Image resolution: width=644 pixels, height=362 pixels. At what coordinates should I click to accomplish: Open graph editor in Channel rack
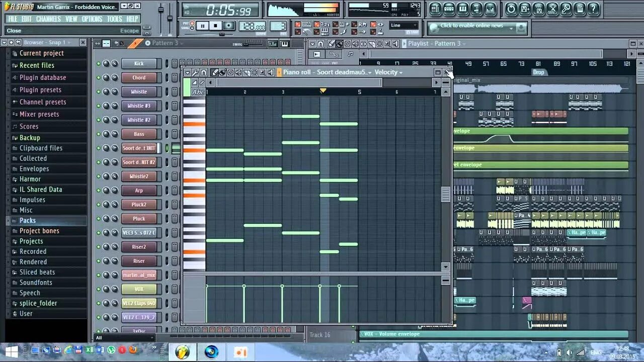point(273,44)
